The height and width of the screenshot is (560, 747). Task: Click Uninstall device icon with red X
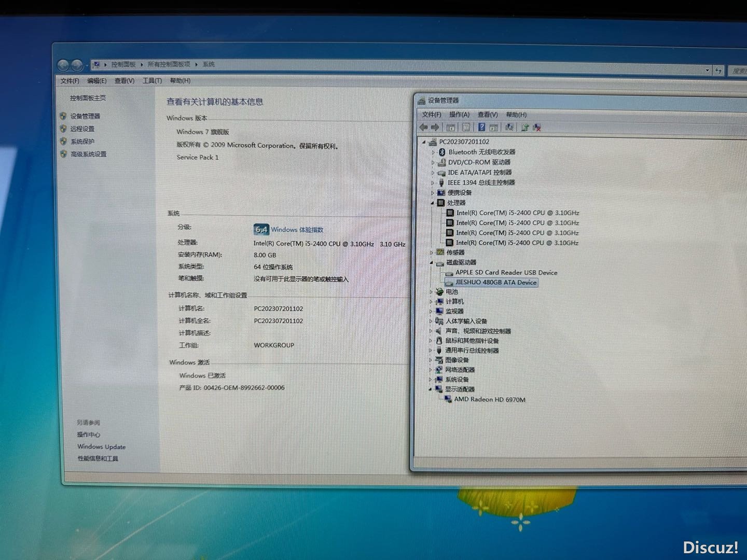(x=537, y=127)
